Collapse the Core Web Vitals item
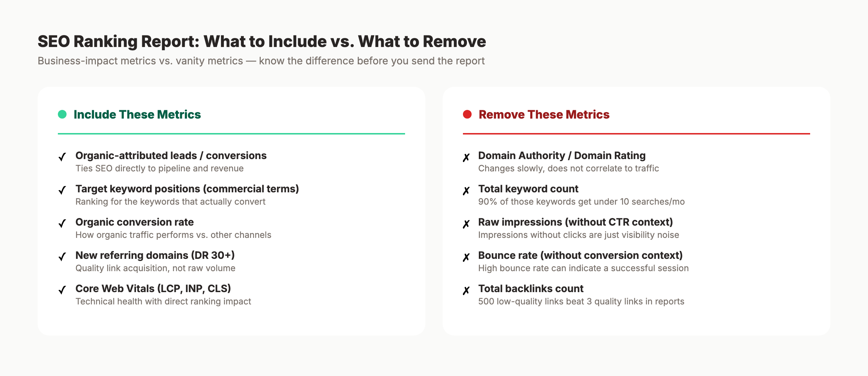This screenshot has height=376, width=868. [x=153, y=289]
